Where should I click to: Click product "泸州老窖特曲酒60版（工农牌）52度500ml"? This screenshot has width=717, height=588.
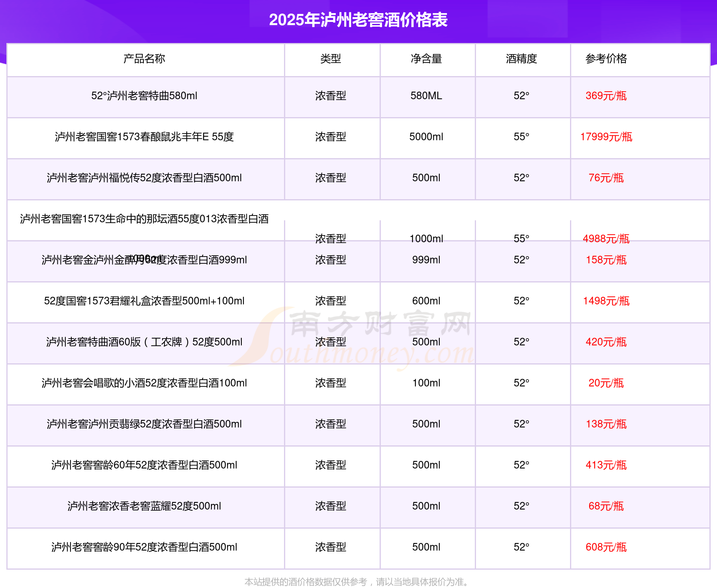click(144, 342)
